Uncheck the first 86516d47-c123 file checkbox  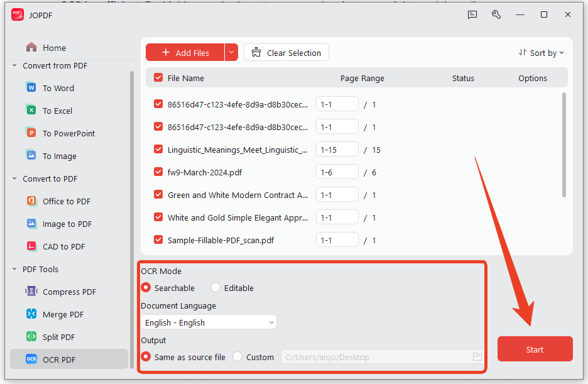pyautogui.click(x=158, y=104)
